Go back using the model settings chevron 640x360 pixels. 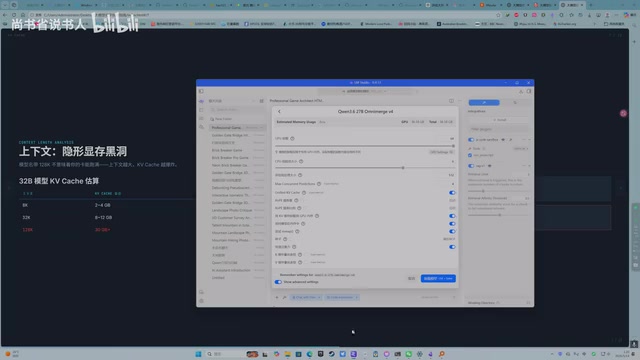point(279,111)
